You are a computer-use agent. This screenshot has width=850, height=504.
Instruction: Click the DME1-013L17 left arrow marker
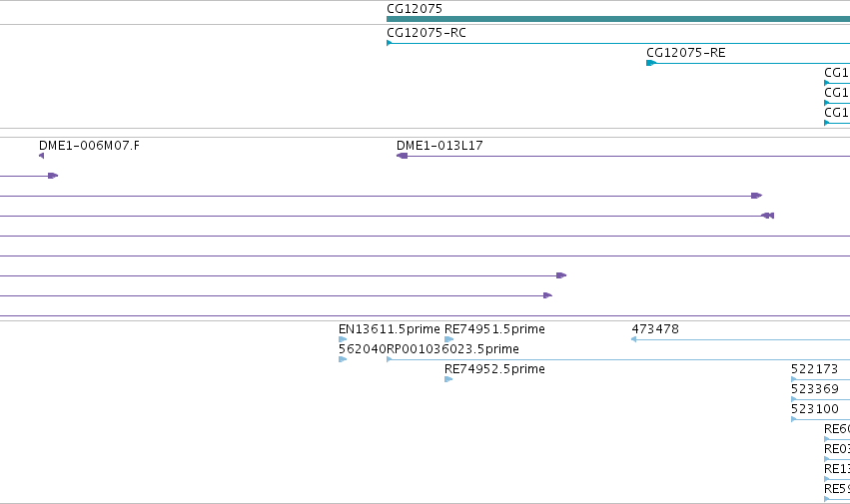[x=402, y=156]
